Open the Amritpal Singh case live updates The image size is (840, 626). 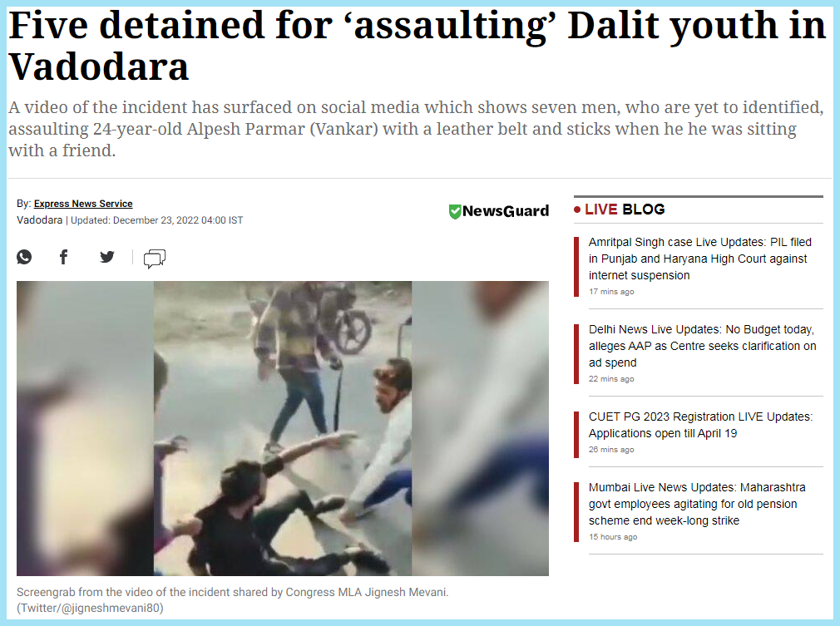point(700,259)
